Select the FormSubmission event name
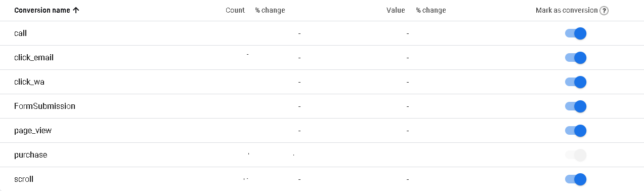The image size is (644, 191). [x=45, y=106]
